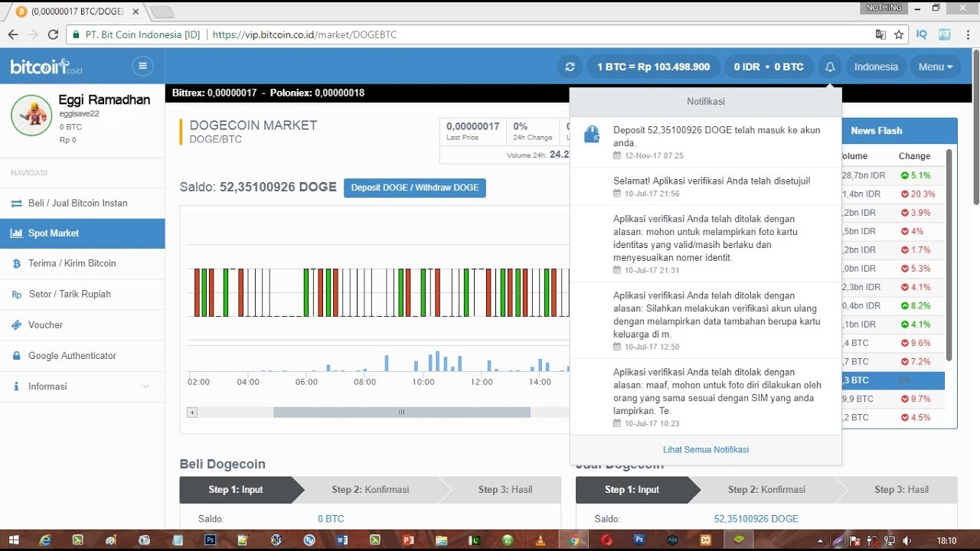Screen dimensions: 980x551
Task: Open Lihat Semua Notifikasi link
Action: [706, 450]
